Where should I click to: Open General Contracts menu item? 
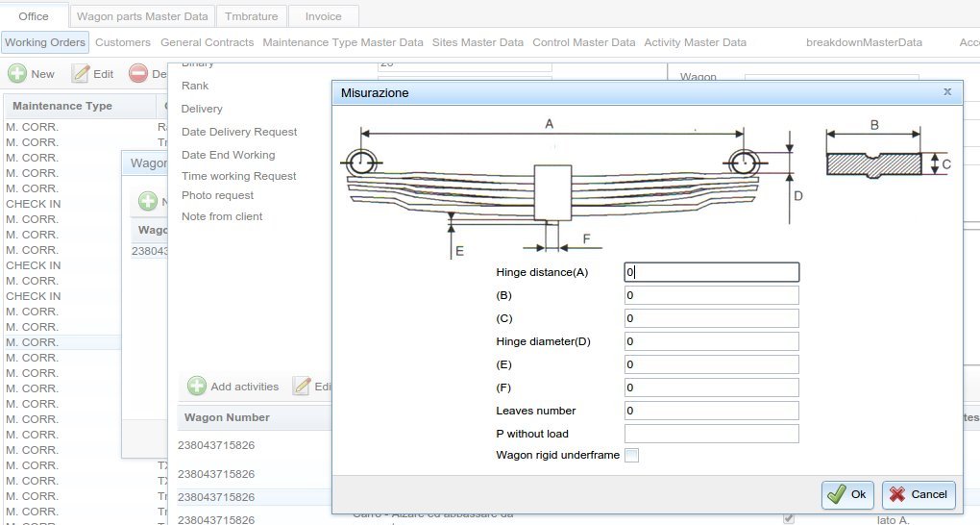[x=207, y=42]
